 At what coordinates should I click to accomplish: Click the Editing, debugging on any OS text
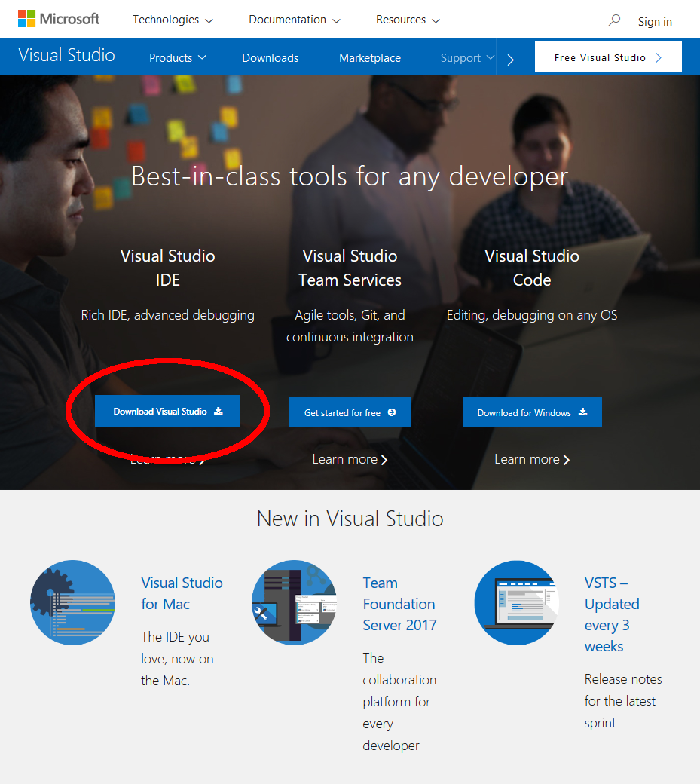tap(532, 315)
